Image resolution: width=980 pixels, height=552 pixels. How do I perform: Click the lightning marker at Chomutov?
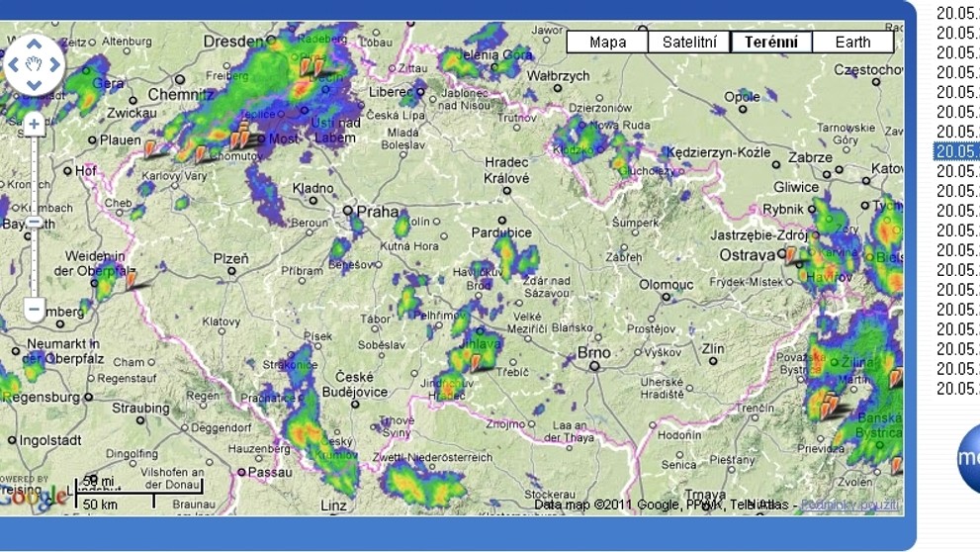[x=200, y=153]
